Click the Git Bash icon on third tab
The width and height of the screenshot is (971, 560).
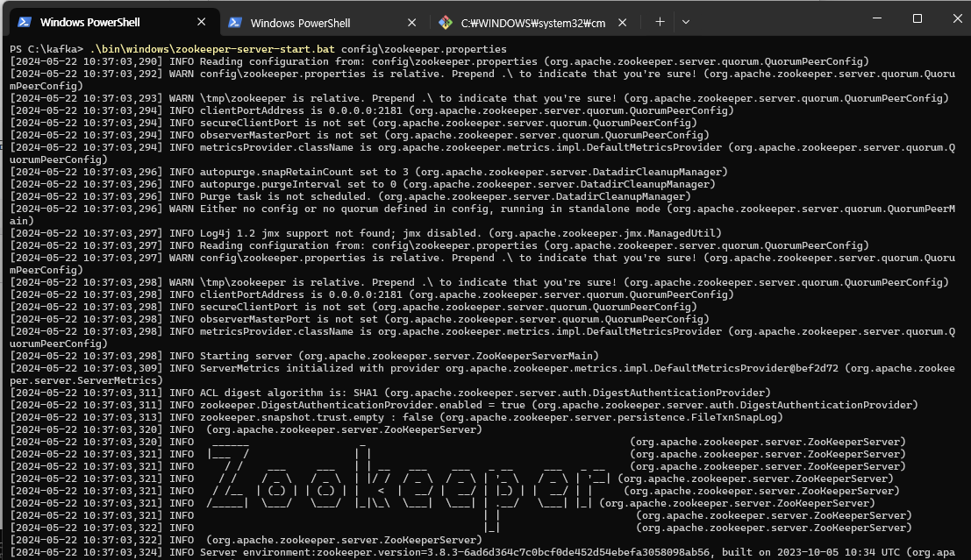[x=446, y=23]
